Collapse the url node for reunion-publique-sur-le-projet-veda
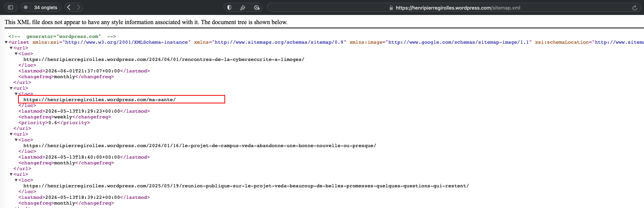The image size is (644, 208). [11, 174]
